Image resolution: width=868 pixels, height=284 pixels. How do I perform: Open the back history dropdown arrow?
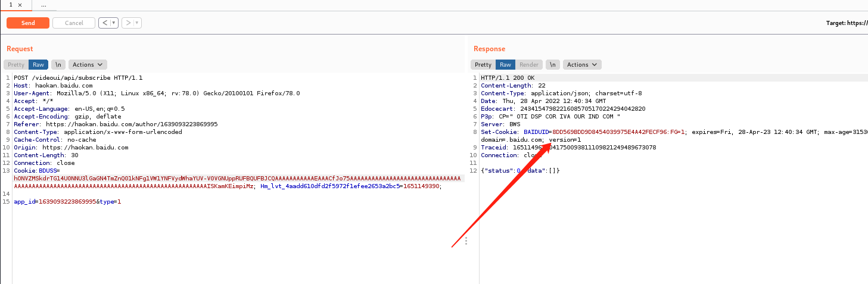coord(114,23)
